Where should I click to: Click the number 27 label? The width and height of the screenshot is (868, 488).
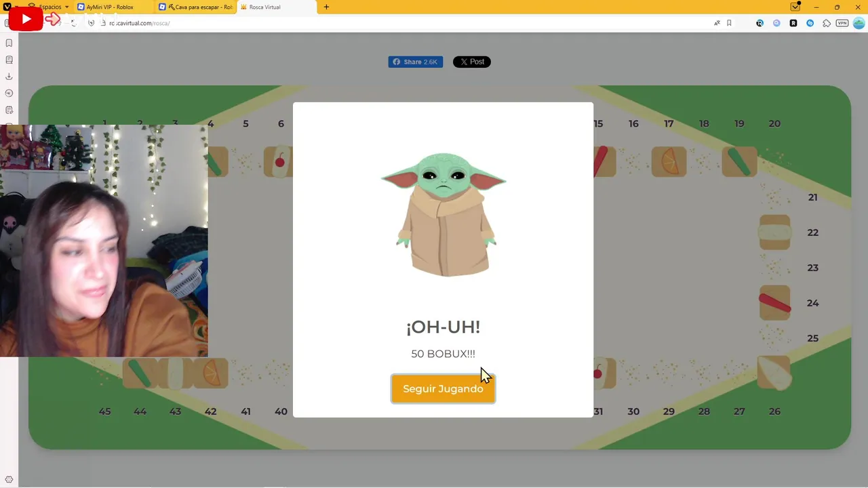(x=739, y=411)
